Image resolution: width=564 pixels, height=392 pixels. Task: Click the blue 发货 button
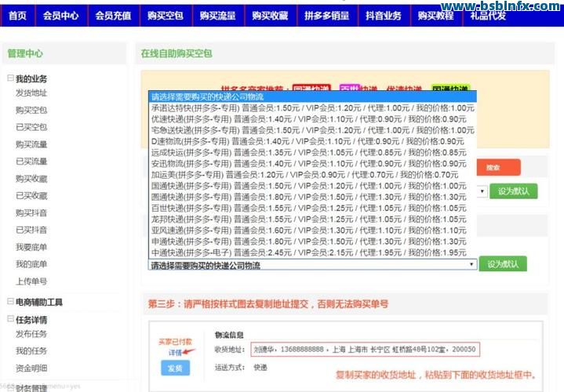point(175,368)
